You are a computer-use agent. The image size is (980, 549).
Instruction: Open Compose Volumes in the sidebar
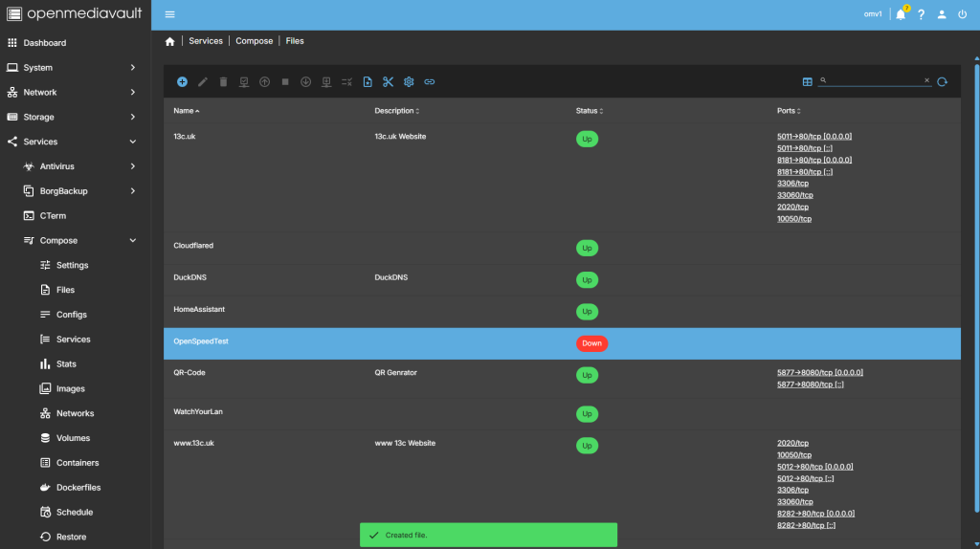[x=75, y=438]
